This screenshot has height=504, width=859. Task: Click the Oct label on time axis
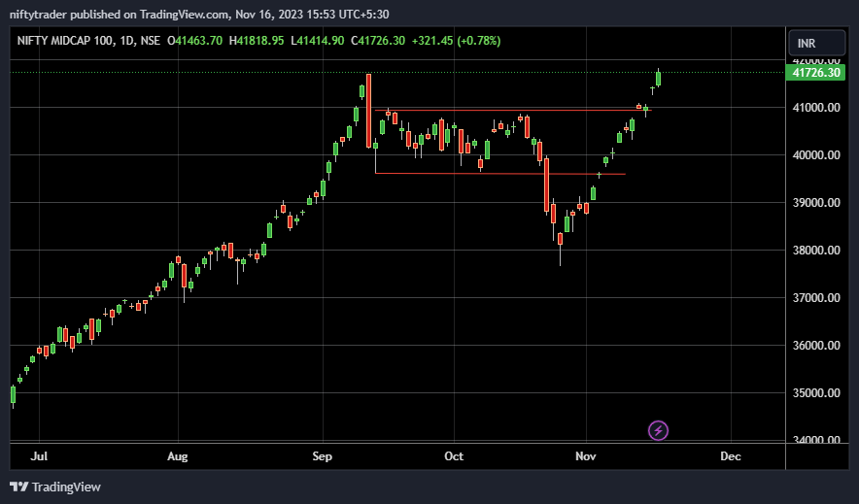coord(454,455)
